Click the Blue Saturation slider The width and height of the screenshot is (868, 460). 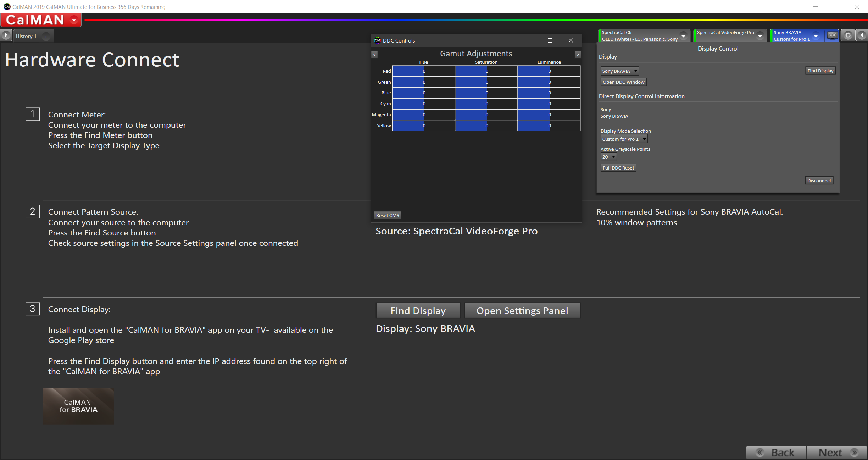click(x=486, y=93)
